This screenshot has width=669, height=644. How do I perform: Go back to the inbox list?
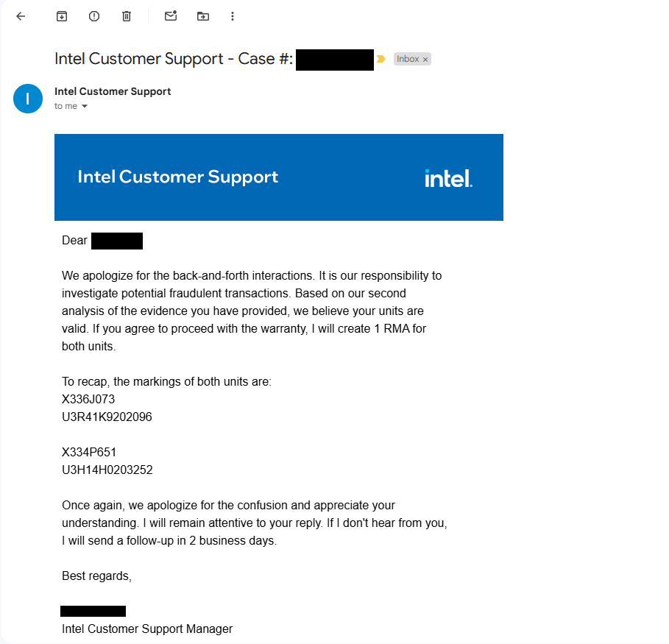21,16
